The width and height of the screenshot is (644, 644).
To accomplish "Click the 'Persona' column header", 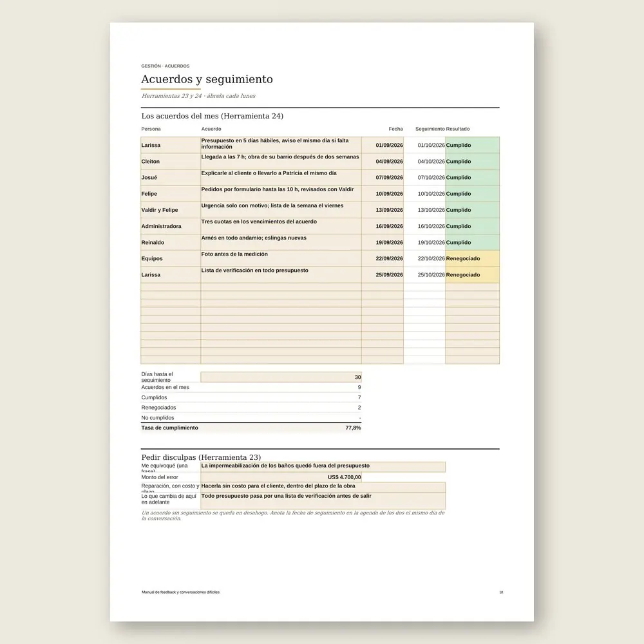I will tap(151, 129).
